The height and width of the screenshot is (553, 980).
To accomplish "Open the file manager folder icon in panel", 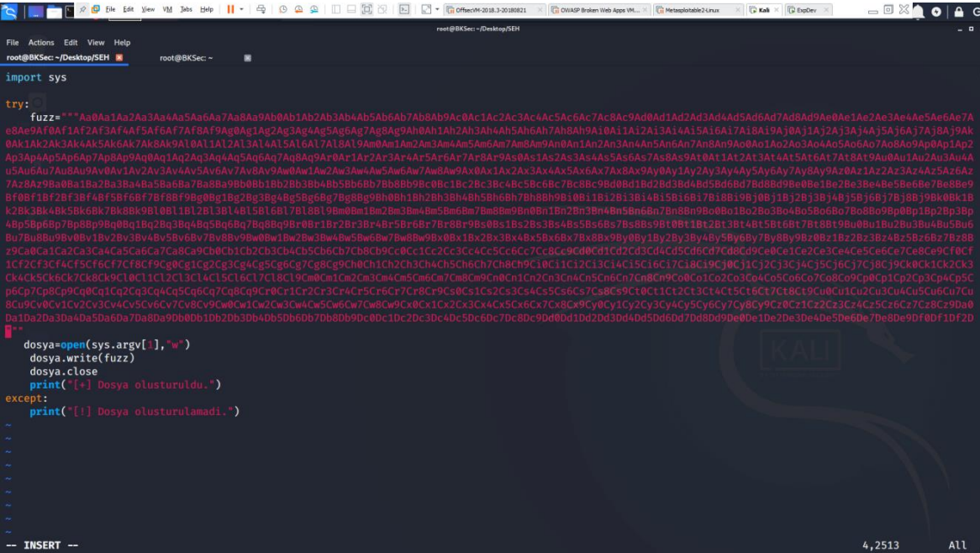I will coord(54,11).
